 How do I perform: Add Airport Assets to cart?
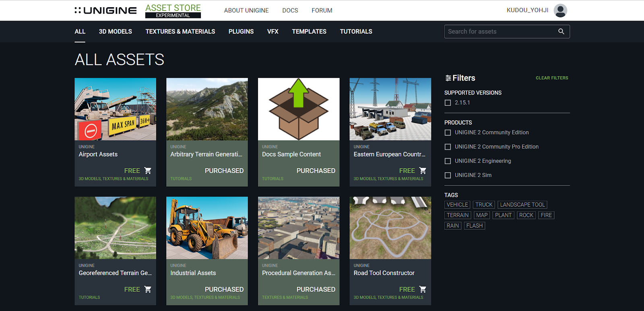(x=148, y=171)
